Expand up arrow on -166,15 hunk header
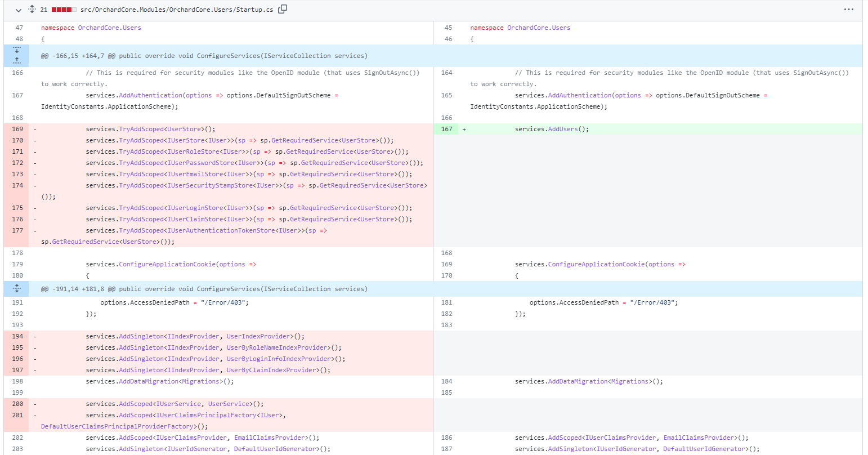The width and height of the screenshot is (868, 455). [x=17, y=61]
